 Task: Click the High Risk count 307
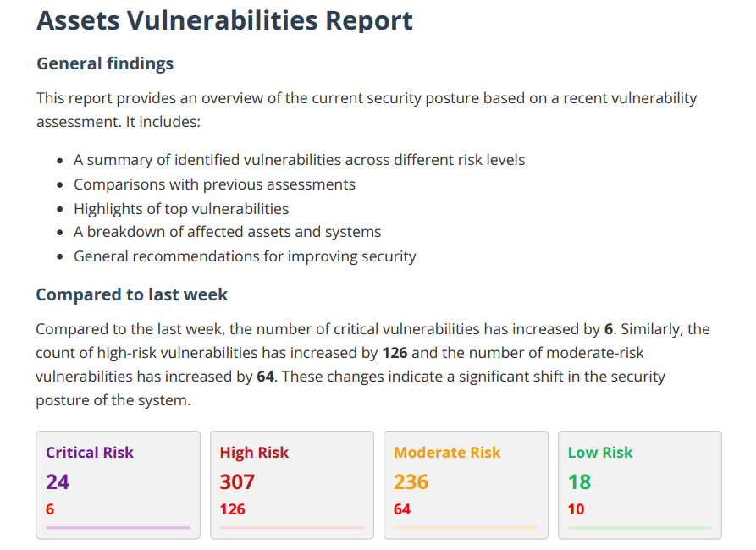pyautogui.click(x=237, y=482)
